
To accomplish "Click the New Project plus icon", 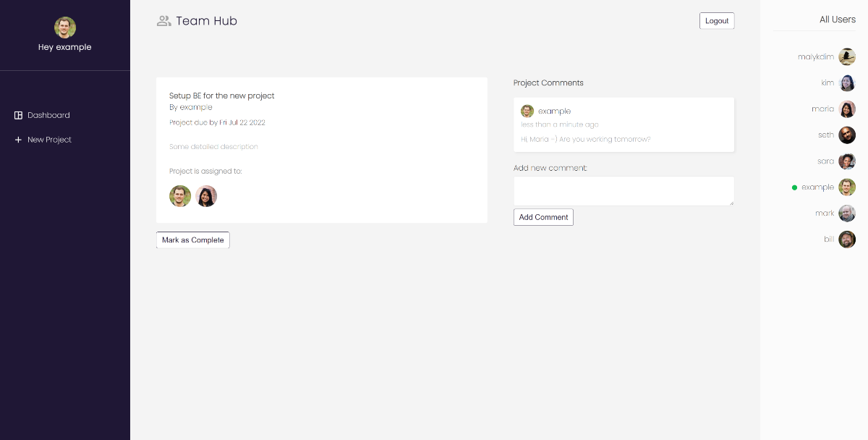I will pos(17,140).
